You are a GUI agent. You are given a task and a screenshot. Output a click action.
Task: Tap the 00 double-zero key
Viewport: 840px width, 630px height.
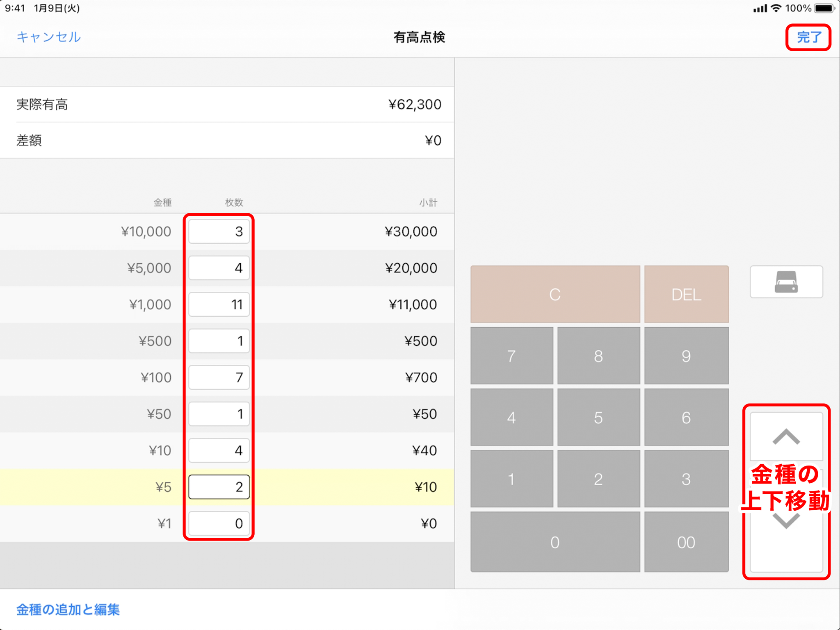pos(686,542)
